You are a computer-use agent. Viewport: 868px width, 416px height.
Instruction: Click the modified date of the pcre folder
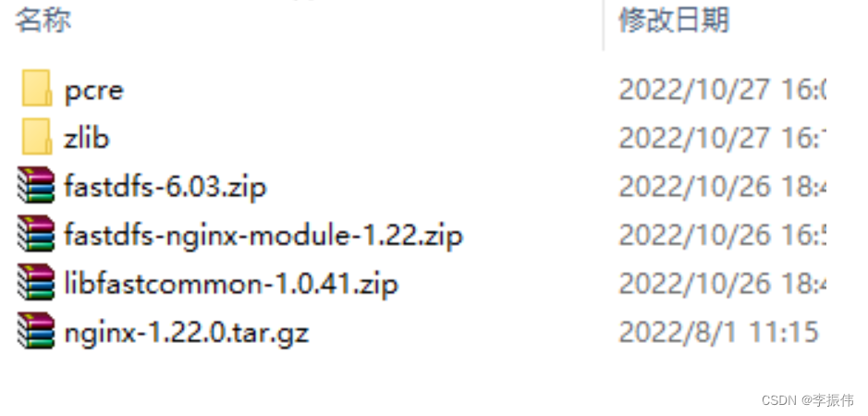click(x=722, y=89)
